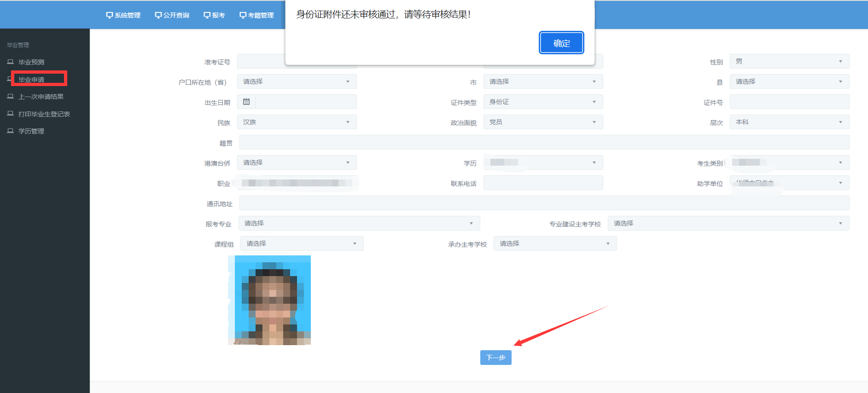Open the 政治面貌 dropdown showing 党员
Image resolution: width=868 pixels, height=393 pixels.
click(x=543, y=122)
